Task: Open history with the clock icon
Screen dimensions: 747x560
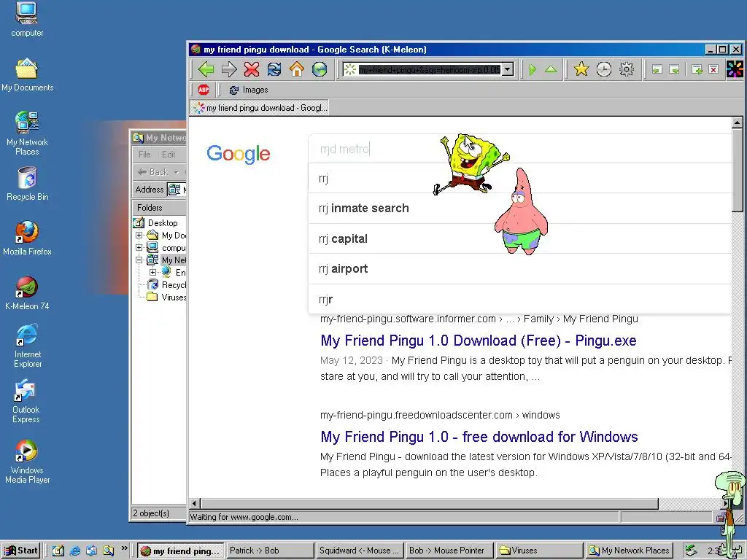Action: click(603, 69)
